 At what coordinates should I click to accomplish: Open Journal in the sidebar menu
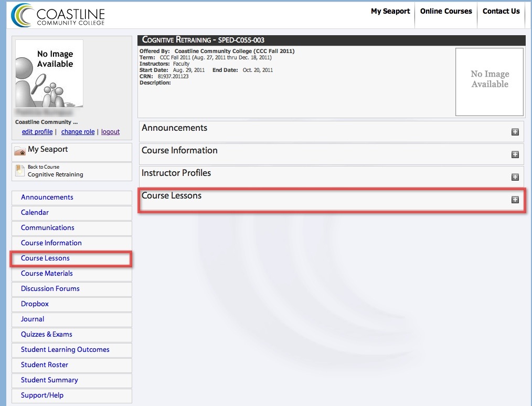point(71,320)
